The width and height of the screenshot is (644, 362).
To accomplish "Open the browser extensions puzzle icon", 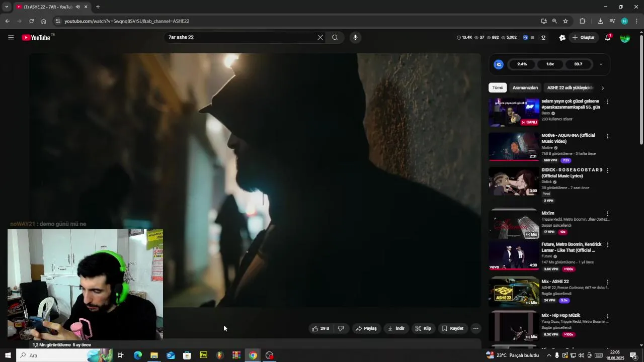I will click(582, 21).
